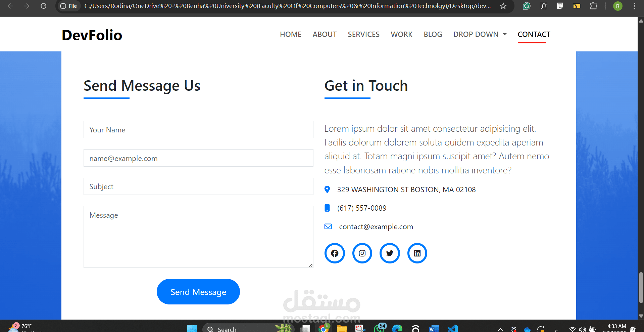Click the browser back arrow
Screen dimensions: 644x332
(10, 6)
